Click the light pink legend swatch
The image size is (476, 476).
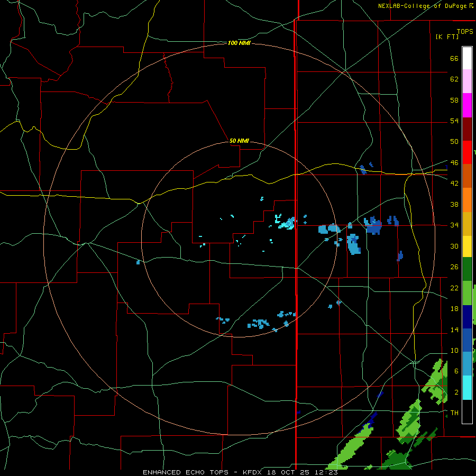tap(467, 81)
